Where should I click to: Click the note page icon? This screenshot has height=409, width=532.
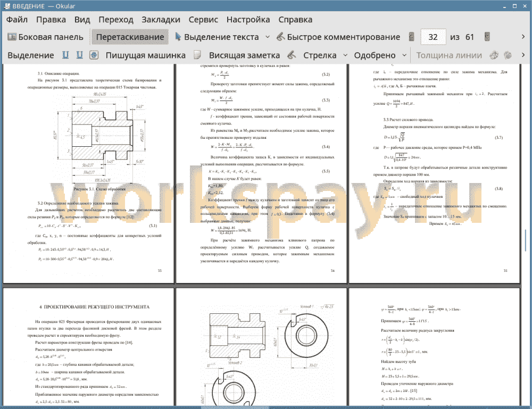197,55
